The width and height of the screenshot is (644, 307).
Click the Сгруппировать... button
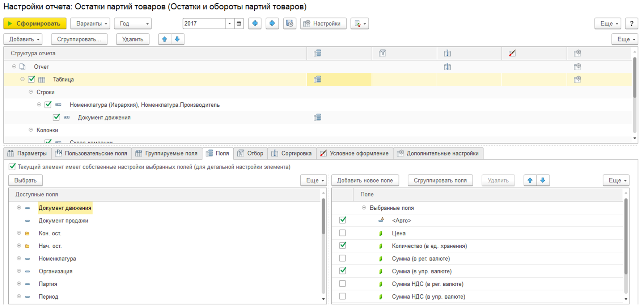tap(79, 39)
